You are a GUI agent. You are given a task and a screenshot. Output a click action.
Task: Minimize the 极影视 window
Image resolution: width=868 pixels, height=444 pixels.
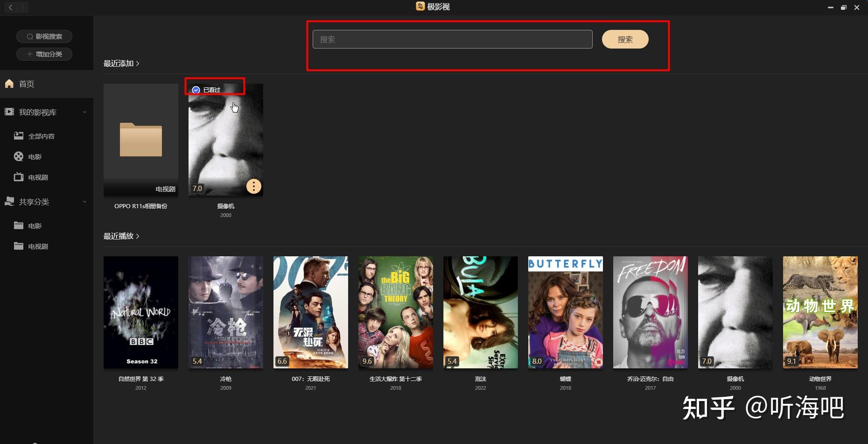click(x=830, y=7)
